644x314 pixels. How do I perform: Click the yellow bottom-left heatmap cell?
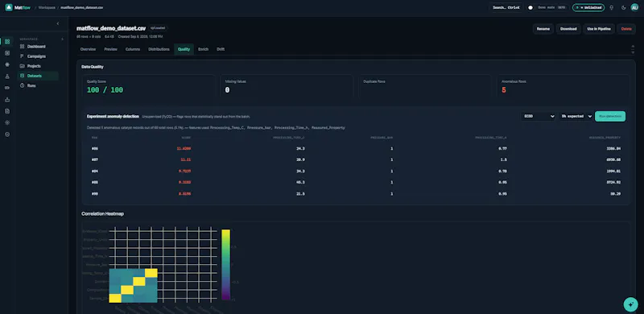point(115,299)
